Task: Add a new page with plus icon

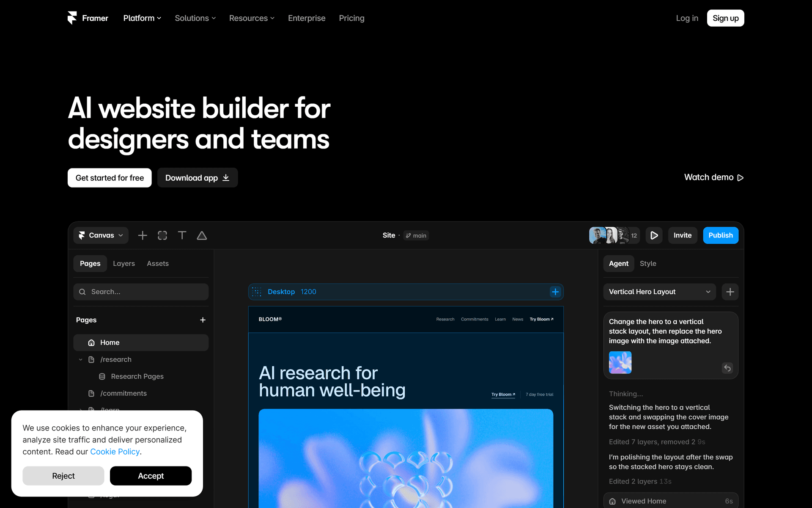Action: click(x=203, y=320)
